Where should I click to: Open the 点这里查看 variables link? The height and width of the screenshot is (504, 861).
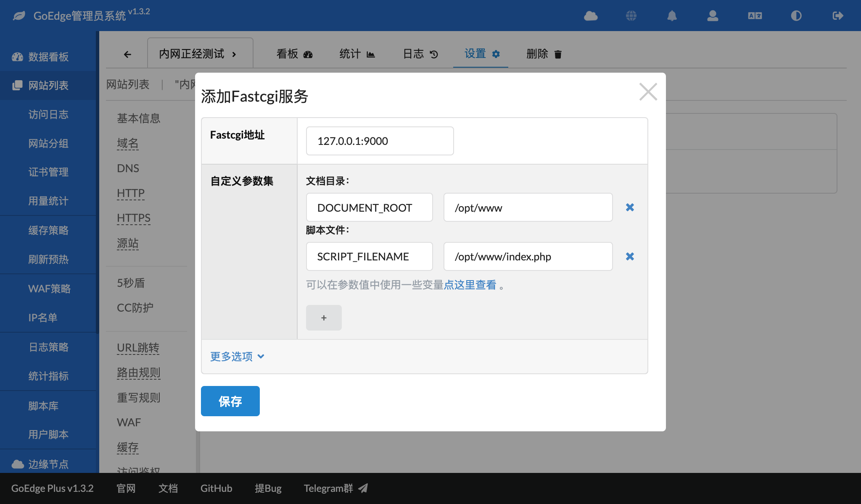[x=470, y=285]
